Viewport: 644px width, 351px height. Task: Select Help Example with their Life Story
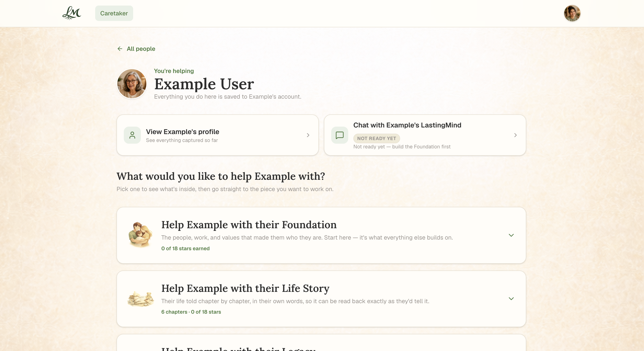coord(245,288)
